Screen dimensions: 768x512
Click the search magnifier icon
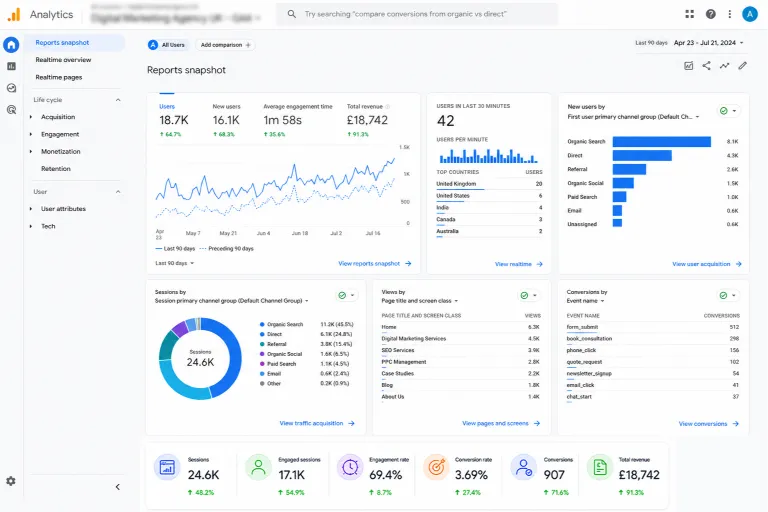291,14
